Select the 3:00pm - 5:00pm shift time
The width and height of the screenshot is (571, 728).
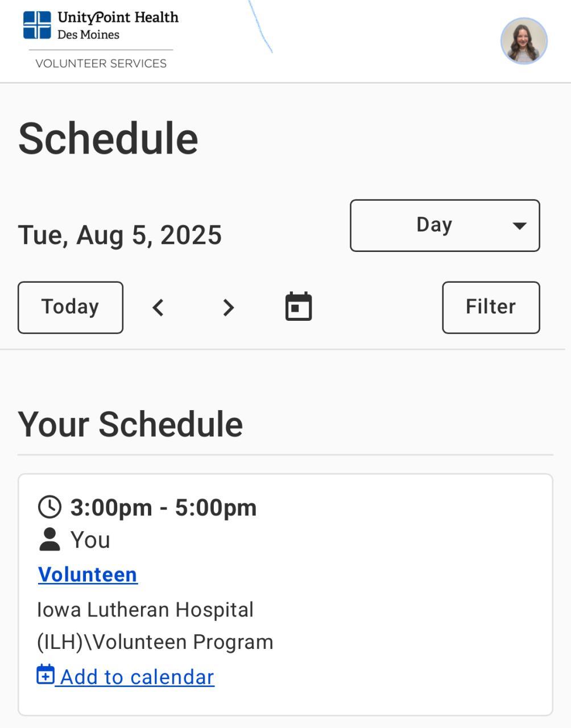click(x=163, y=507)
